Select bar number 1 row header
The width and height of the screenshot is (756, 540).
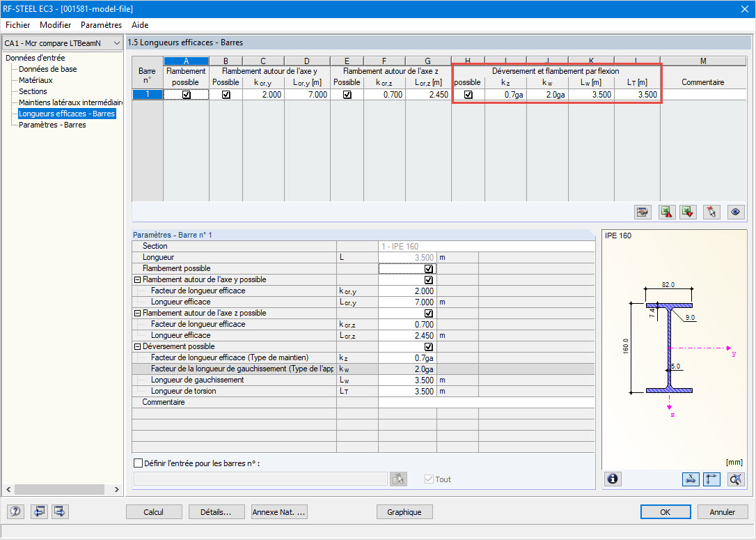pos(148,95)
